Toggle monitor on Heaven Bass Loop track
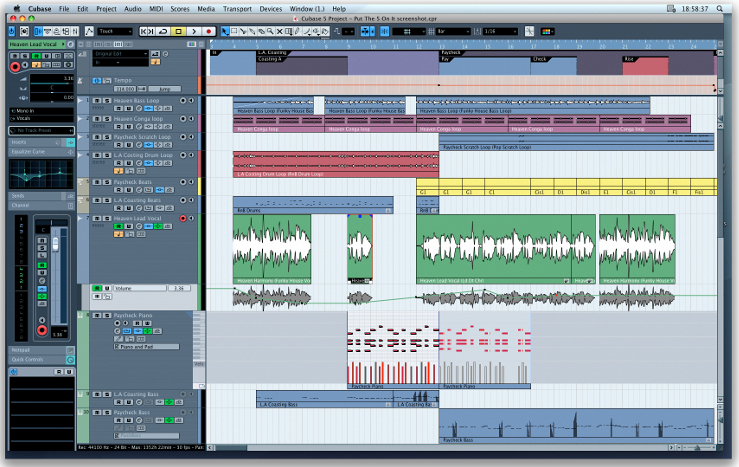The height and width of the screenshot is (467, 739). click(x=191, y=101)
